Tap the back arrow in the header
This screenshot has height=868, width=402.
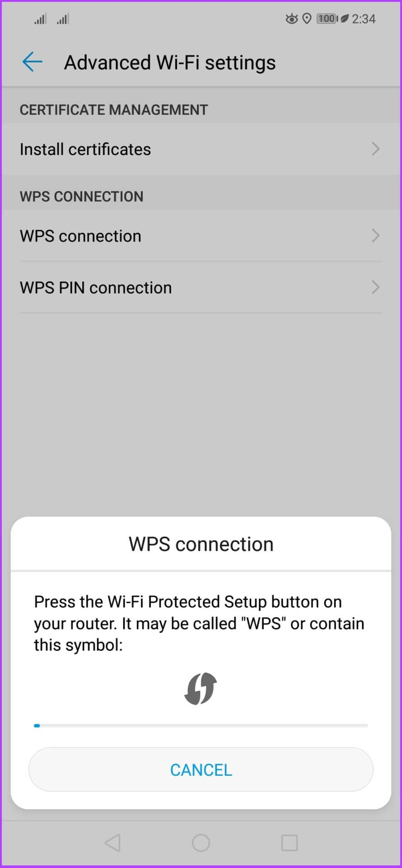(x=32, y=61)
